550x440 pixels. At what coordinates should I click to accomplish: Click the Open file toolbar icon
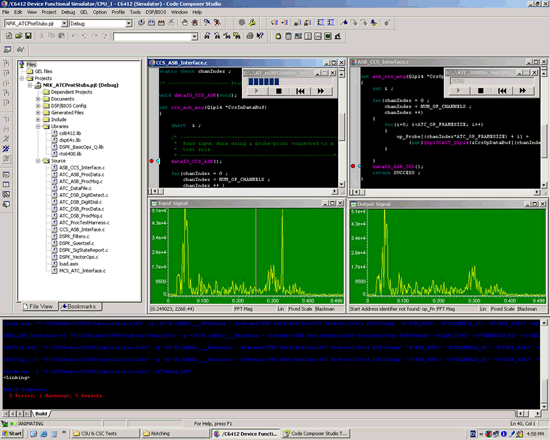pos(18,36)
